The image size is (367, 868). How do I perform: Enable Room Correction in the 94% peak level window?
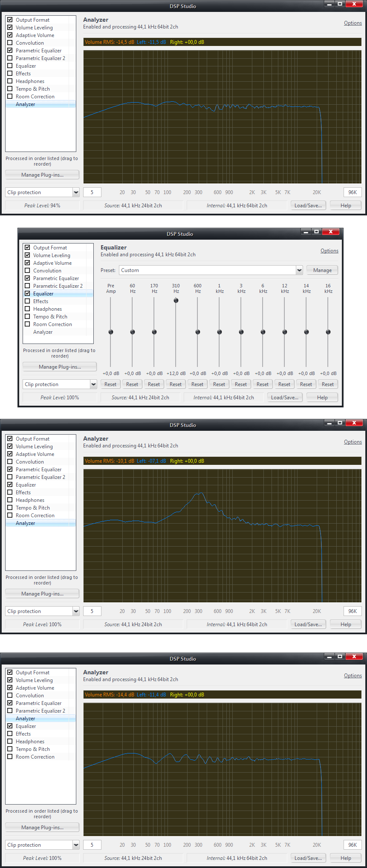tap(10, 97)
